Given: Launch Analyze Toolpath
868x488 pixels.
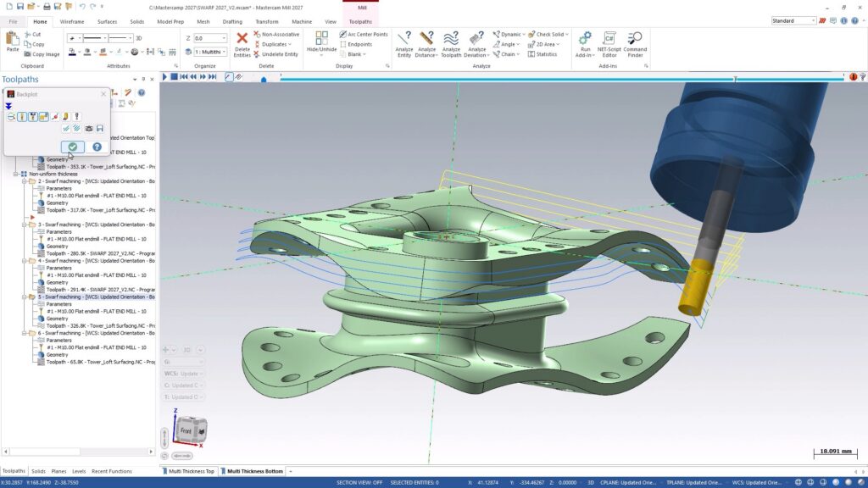Looking at the screenshot, I should pyautogui.click(x=451, y=44).
